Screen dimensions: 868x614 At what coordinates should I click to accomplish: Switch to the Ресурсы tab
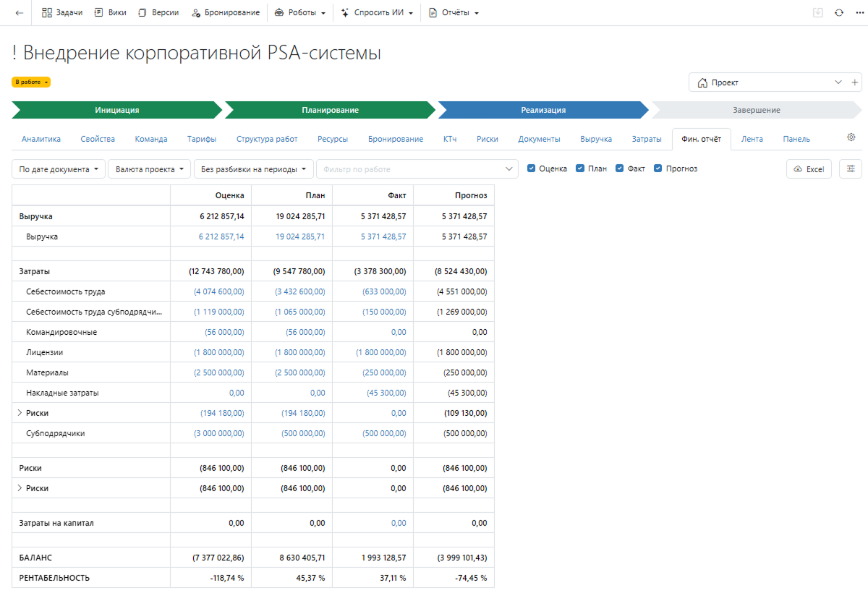tap(333, 139)
